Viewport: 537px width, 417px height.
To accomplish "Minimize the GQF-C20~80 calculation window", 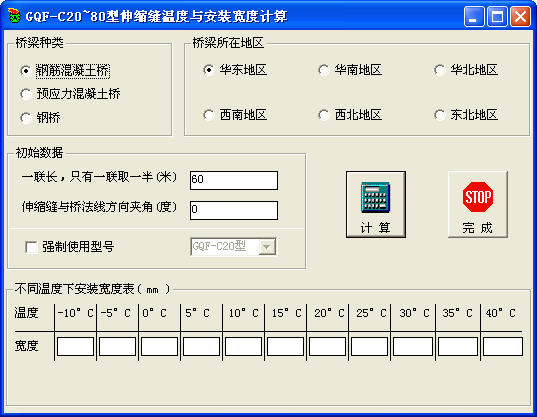I will pyautogui.click(x=474, y=16).
